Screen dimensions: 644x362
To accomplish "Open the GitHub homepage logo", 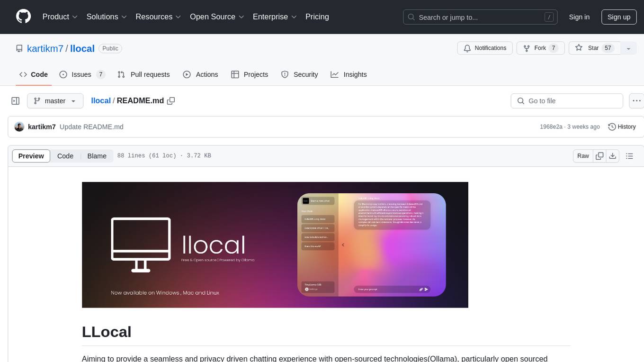I will coord(24,17).
